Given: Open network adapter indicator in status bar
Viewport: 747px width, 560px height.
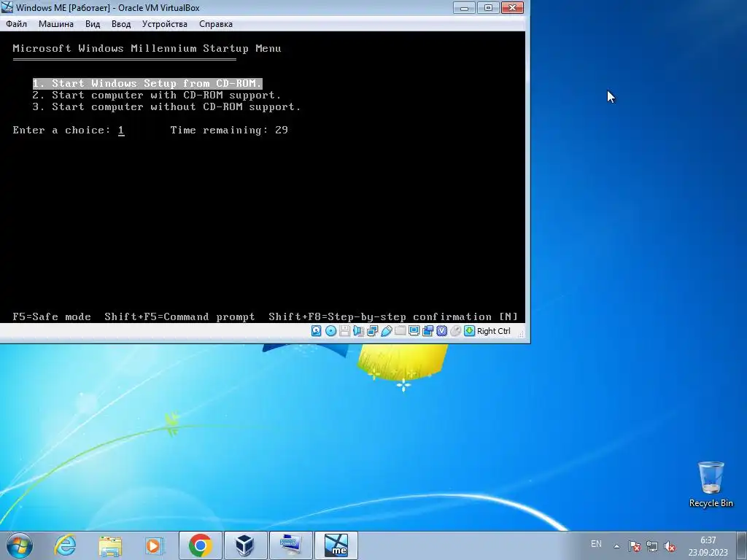Looking at the screenshot, I should pos(372,331).
